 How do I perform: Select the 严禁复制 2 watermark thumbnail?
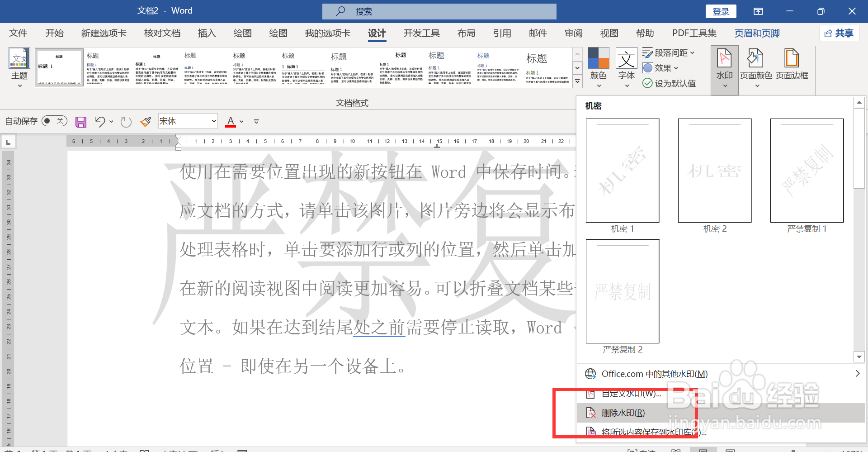pyautogui.click(x=623, y=291)
